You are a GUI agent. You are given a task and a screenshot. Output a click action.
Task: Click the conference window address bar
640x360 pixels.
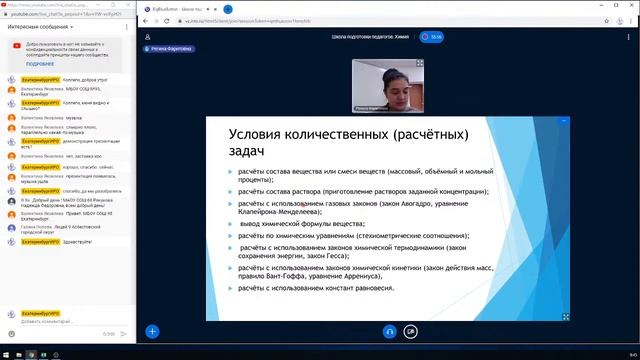388,21
